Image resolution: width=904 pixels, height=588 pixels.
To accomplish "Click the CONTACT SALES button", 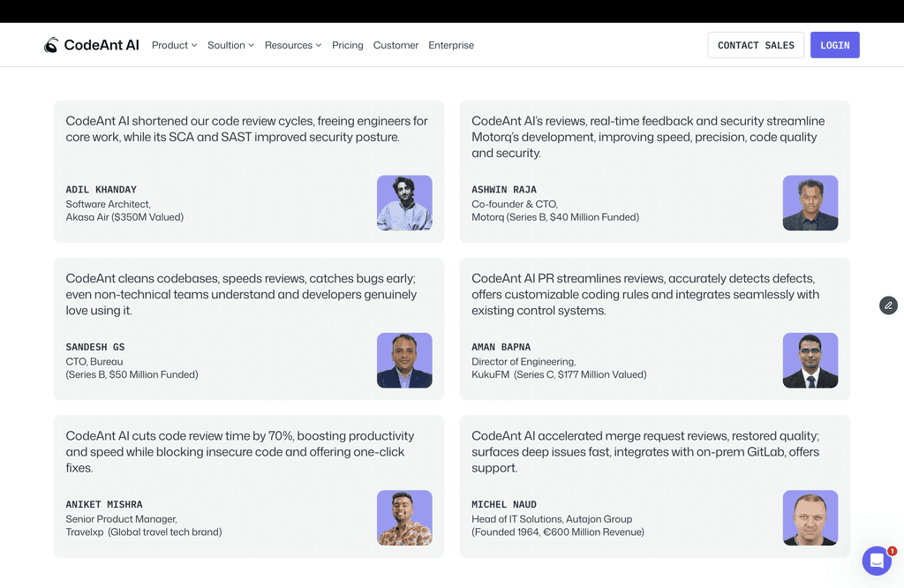I will click(756, 44).
